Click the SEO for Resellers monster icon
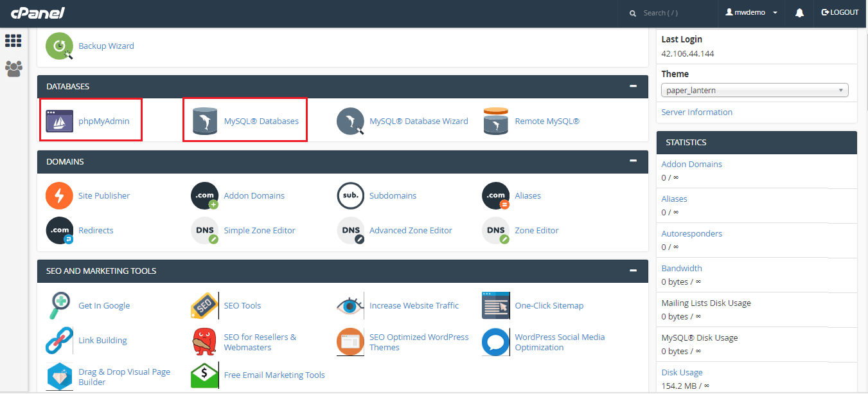868x394 pixels. coord(205,342)
